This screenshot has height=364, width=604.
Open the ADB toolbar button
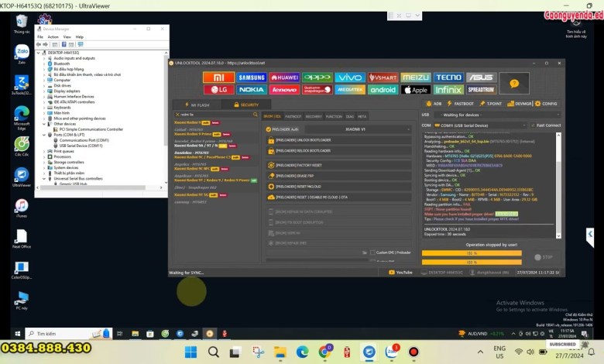click(434, 104)
